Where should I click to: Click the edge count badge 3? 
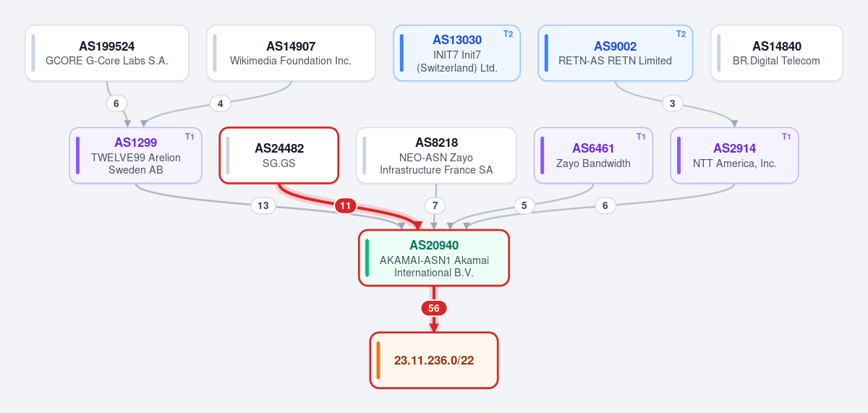click(x=673, y=103)
